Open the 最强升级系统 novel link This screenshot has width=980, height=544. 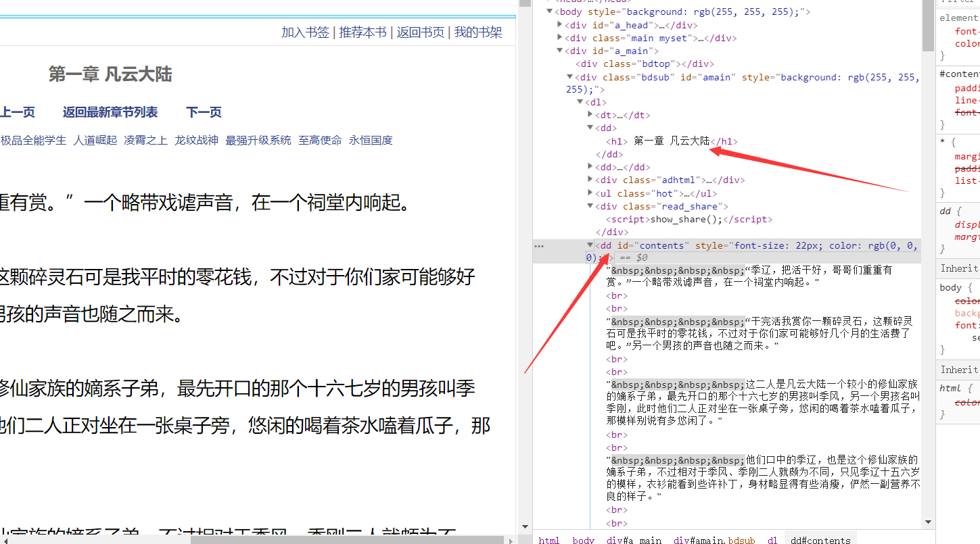tap(258, 141)
